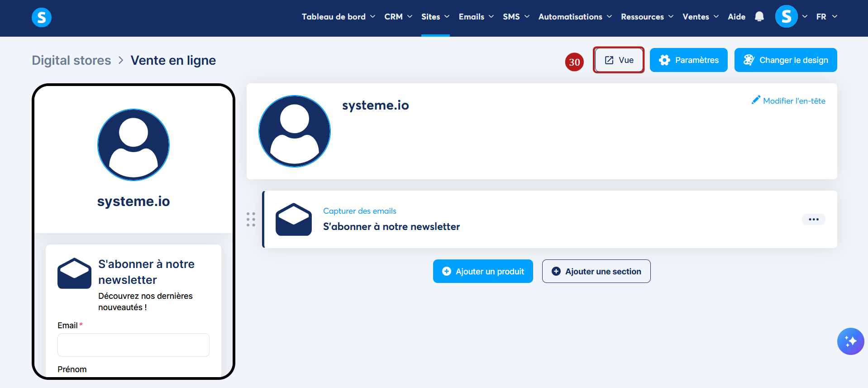Screen dimensions: 868x388
Task: Click the Vue button
Action: point(619,60)
